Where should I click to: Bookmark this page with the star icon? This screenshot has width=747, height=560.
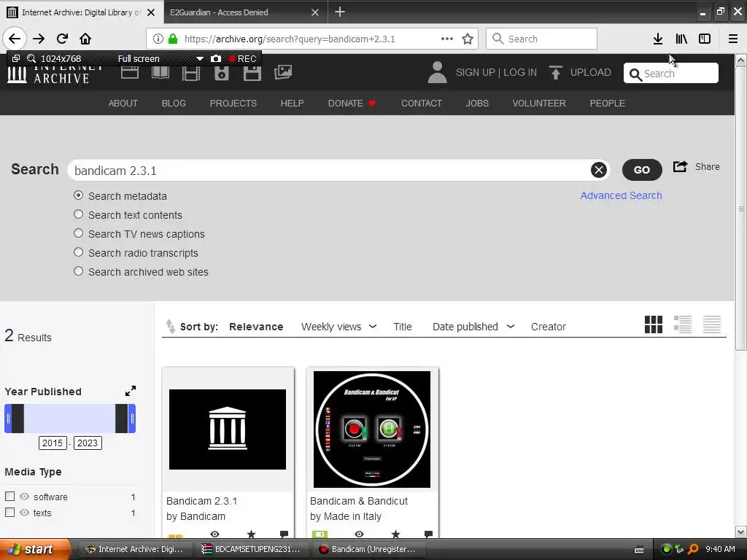(x=468, y=39)
